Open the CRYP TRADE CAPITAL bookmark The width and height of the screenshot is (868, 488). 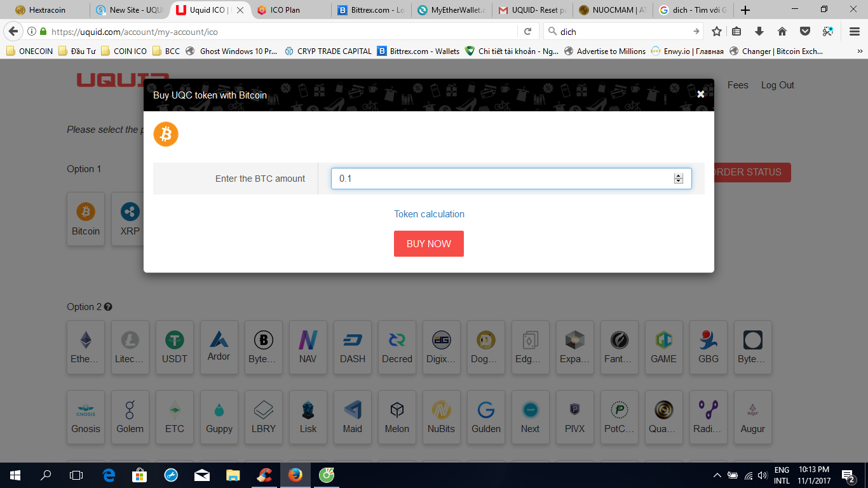pos(328,51)
